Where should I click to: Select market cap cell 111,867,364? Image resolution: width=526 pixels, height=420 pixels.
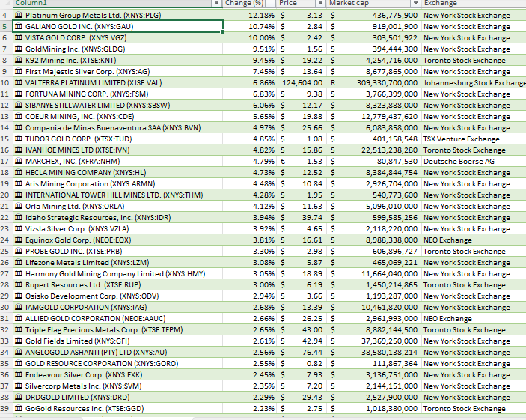[x=373, y=364]
